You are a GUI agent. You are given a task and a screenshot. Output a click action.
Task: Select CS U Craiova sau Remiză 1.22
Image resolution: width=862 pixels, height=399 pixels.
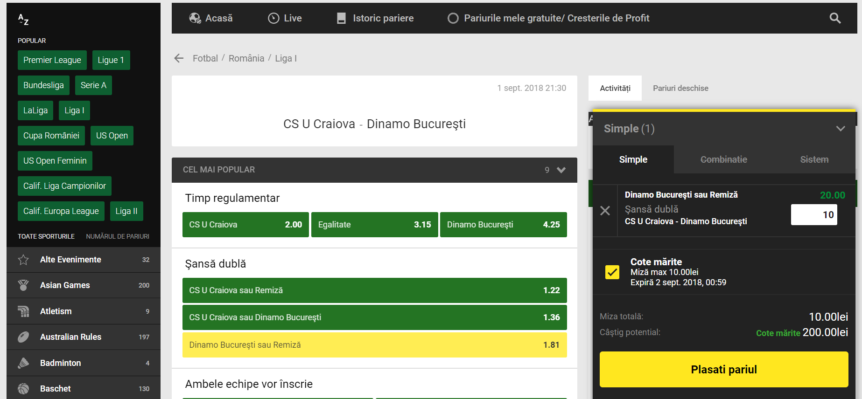click(374, 290)
